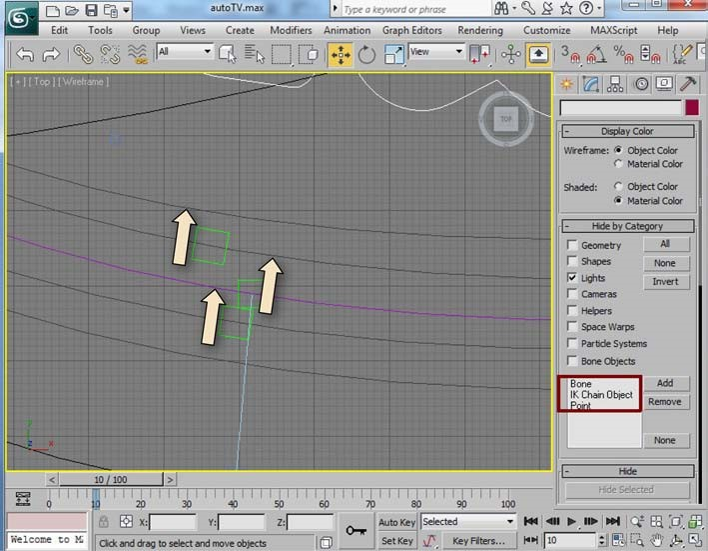Image resolution: width=708 pixels, height=551 pixels.
Task: Open the Rendering menu
Action: [480, 30]
